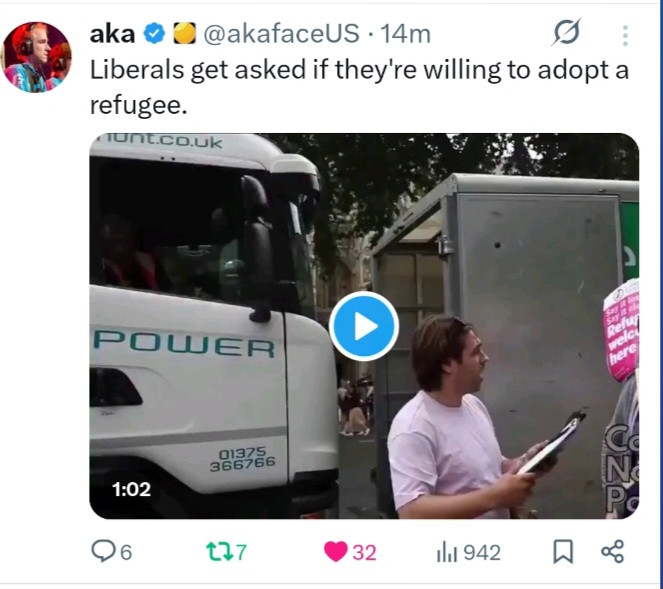
Task: Click the 1:02 video duration label
Action: pyautogui.click(x=131, y=489)
